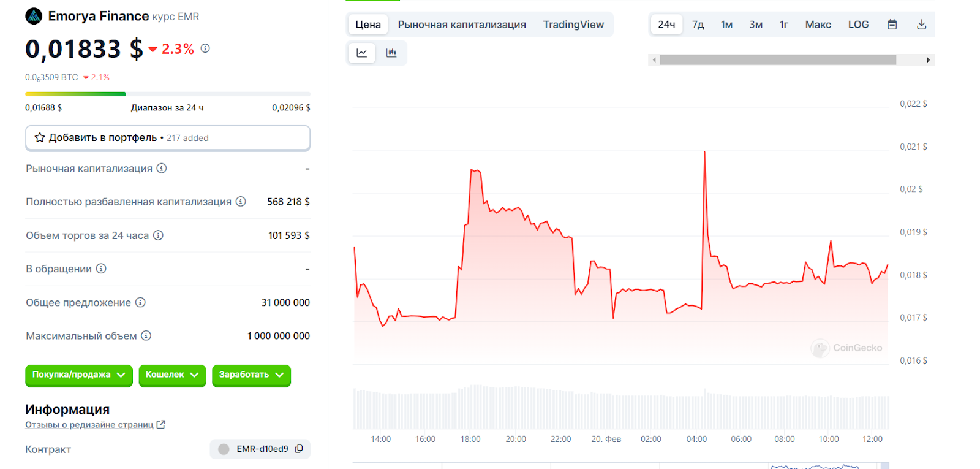The width and height of the screenshot is (980, 469).
Task: Click the 0,01833 $ price value
Action: tap(84, 49)
